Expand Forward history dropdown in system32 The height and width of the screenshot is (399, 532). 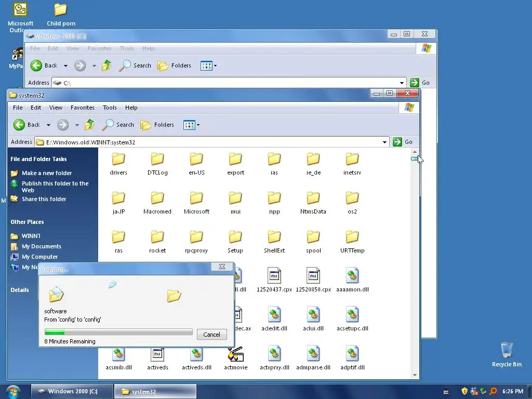pos(77,125)
